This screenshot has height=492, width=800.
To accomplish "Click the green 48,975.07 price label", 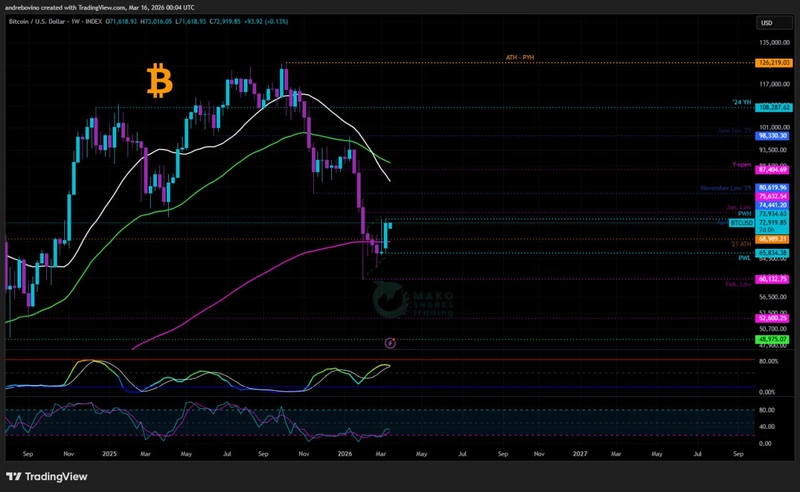I will 774,339.
